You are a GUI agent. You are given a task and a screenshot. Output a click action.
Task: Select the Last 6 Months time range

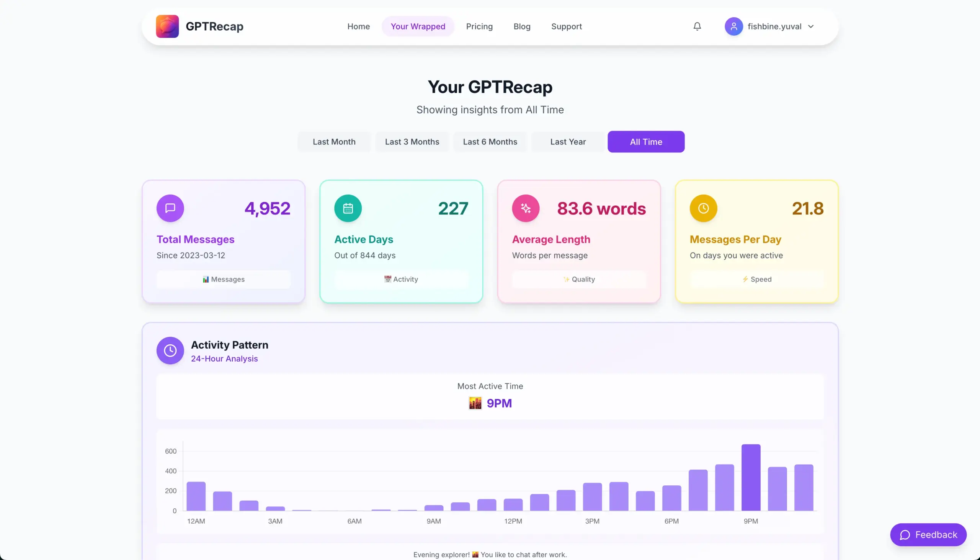[x=490, y=142]
